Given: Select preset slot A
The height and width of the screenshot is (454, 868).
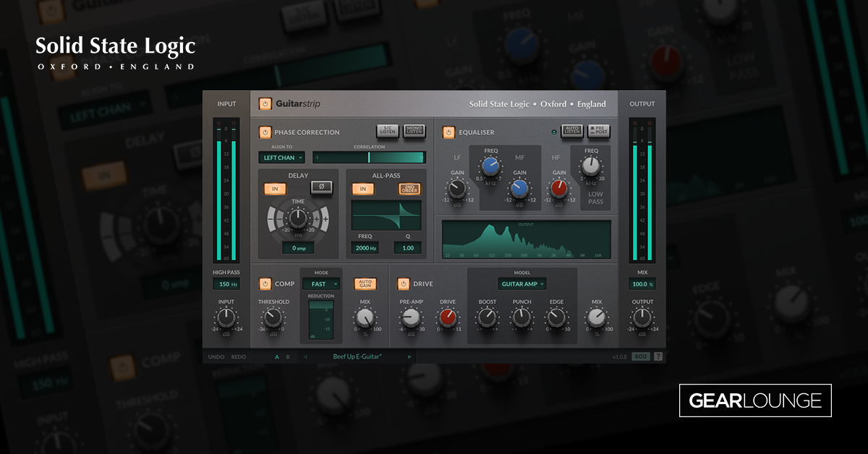Looking at the screenshot, I should click(276, 356).
